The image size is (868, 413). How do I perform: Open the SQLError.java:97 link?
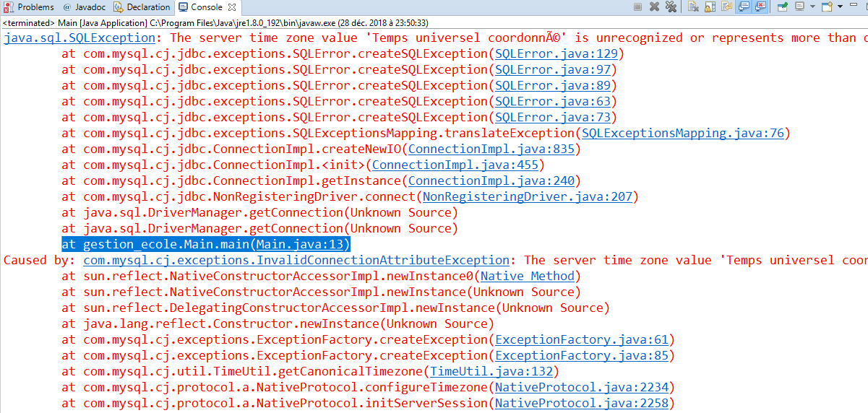click(552, 69)
